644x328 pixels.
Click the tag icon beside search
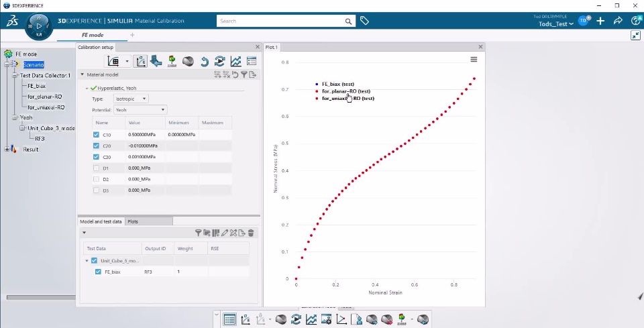point(364,21)
